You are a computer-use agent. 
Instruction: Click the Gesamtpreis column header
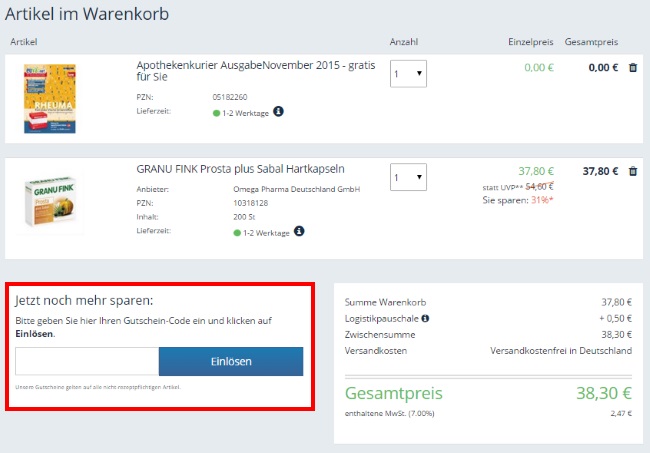pyautogui.click(x=591, y=42)
